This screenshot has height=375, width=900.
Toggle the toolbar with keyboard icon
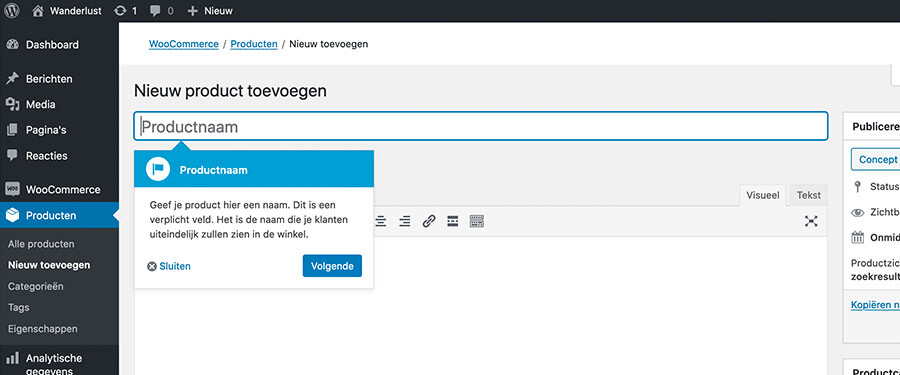(x=477, y=221)
